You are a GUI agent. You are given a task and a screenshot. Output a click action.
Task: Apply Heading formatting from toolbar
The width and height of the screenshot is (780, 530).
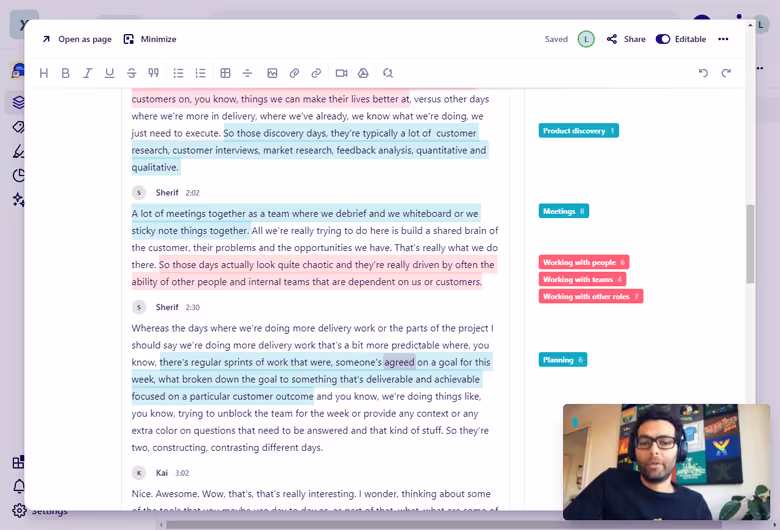[x=44, y=73]
